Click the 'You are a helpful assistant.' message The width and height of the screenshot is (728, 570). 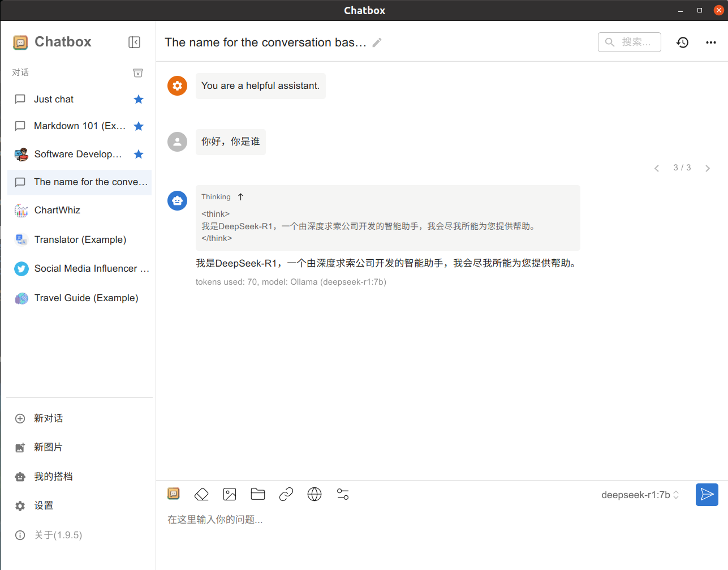pos(261,86)
